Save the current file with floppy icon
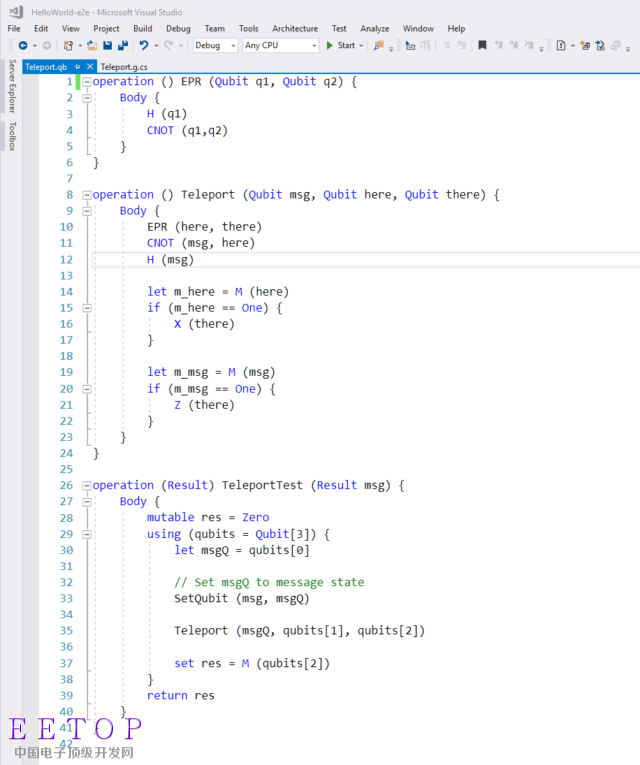This screenshot has height=765, width=640. (x=107, y=45)
